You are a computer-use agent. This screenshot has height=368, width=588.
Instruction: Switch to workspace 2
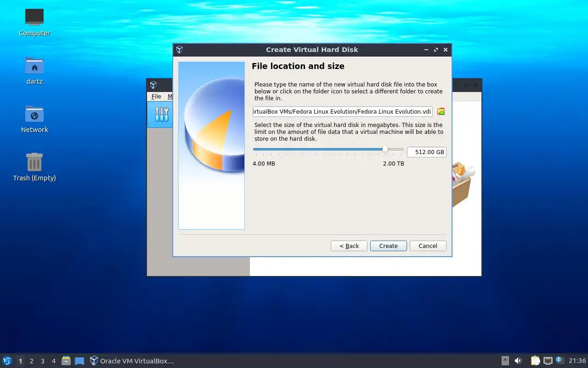31,361
